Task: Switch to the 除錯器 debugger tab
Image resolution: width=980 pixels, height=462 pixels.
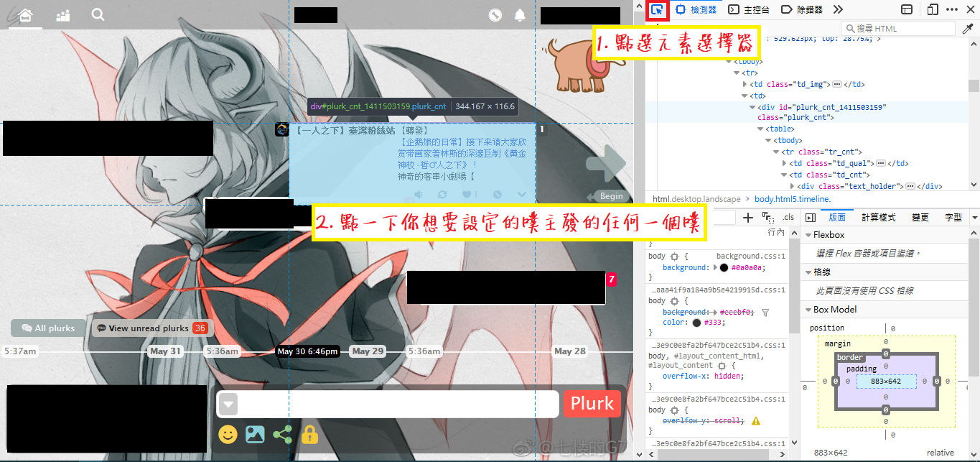Action: point(801,10)
